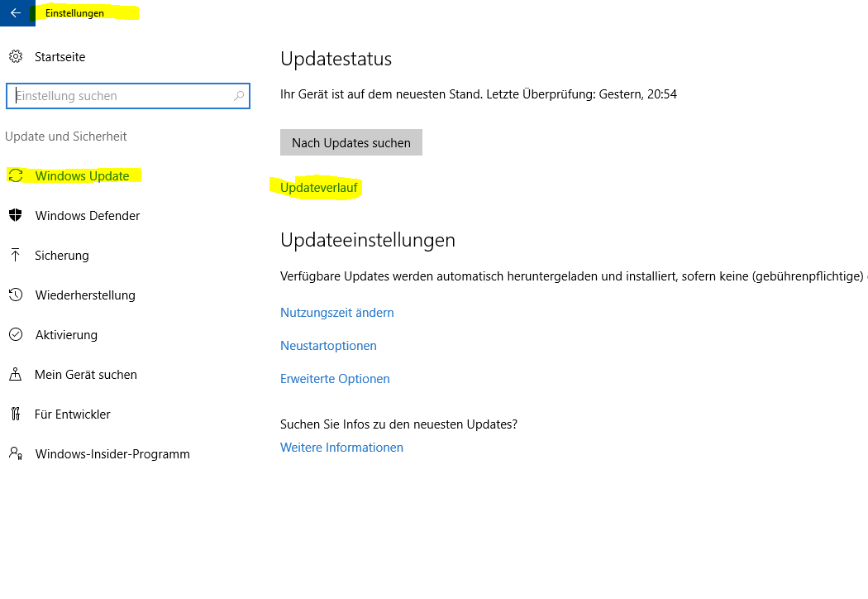
Task: Open Für Entwickler options
Action: [73, 415]
